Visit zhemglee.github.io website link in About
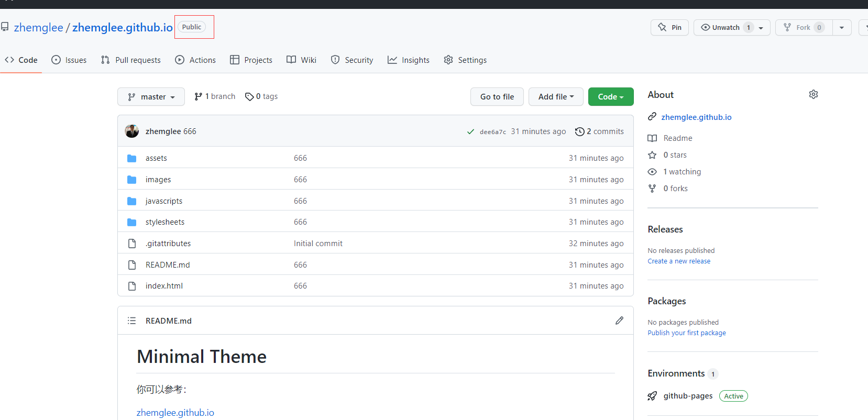Viewport: 868px width, 420px height. click(x=696, y=117)
